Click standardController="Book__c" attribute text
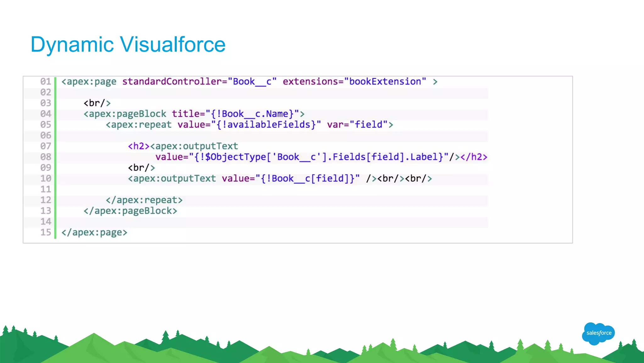644x363 pixels. [x=199, y=82]
